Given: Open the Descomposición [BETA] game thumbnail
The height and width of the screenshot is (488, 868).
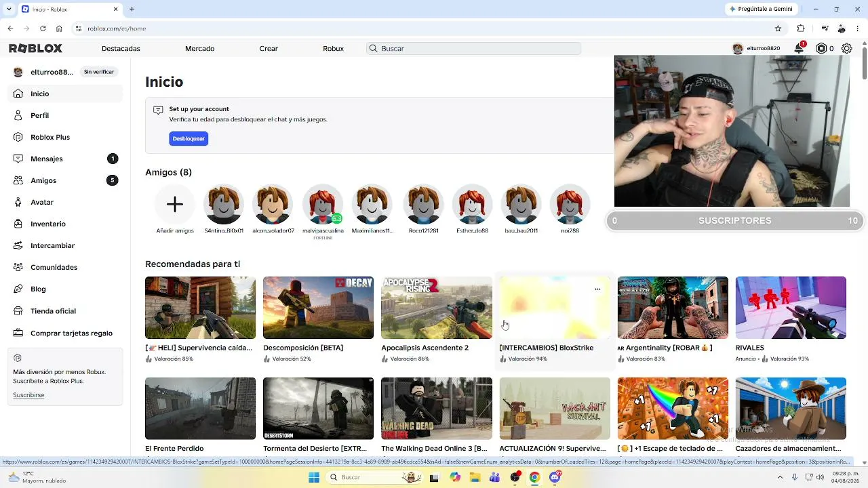Looking at the screenshot, I should pos(318,308).
